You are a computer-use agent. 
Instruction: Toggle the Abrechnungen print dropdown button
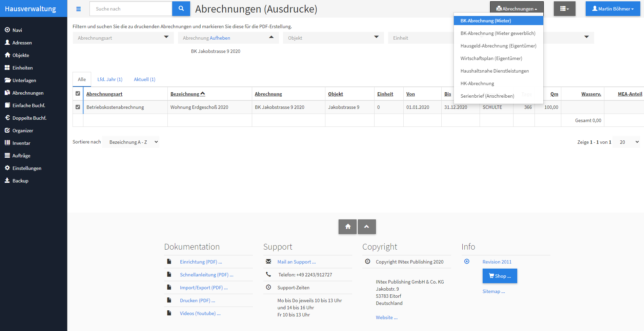pyautogui.click(x=517, y=9)
